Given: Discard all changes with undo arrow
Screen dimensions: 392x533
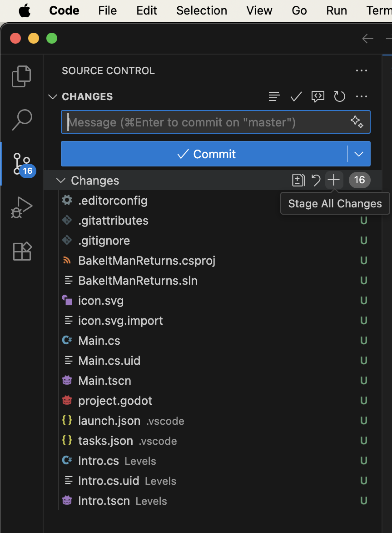Looking at the screenshot, I should (x=316, y=180).
